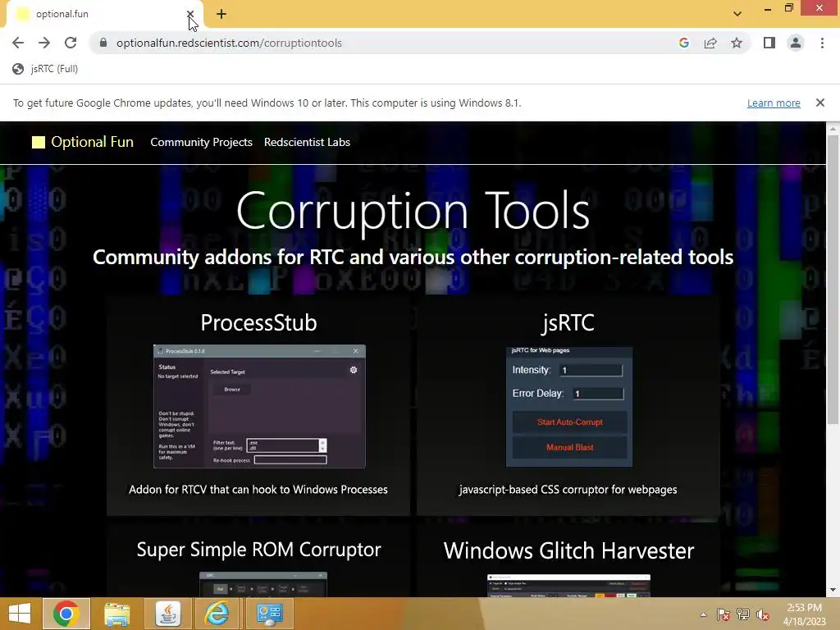840x630 pixels.
Task: Open Control Panel taskbar icon
Action: tap(269, 614)
